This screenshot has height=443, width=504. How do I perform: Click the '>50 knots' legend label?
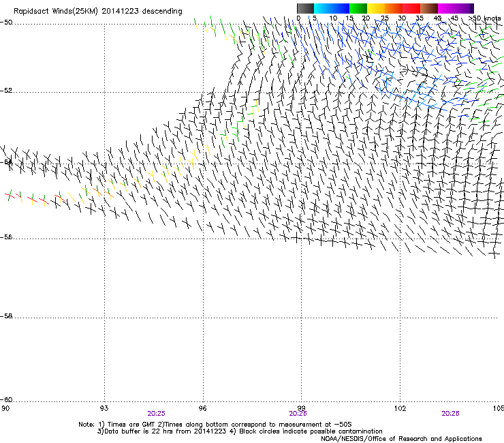point(484,18)
